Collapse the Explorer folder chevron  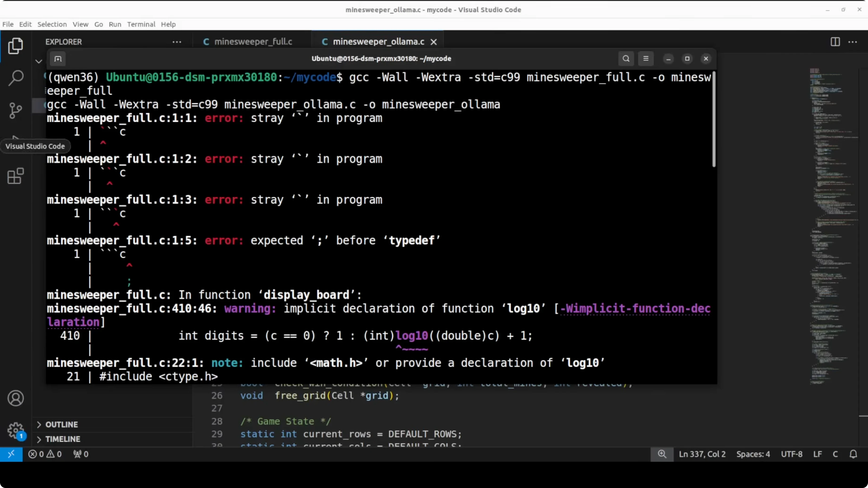tap(39, 61)
